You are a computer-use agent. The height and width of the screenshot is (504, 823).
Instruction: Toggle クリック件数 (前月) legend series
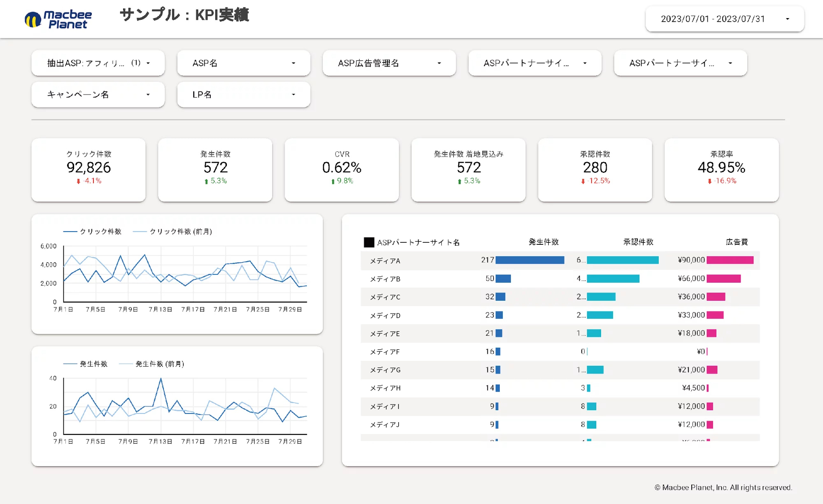[x=173, y=232]
